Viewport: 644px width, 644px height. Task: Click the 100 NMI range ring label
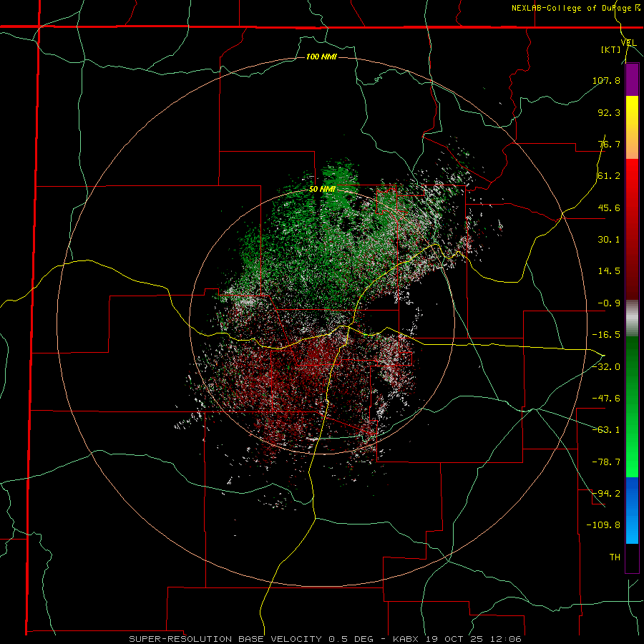[x=321, y=57]
